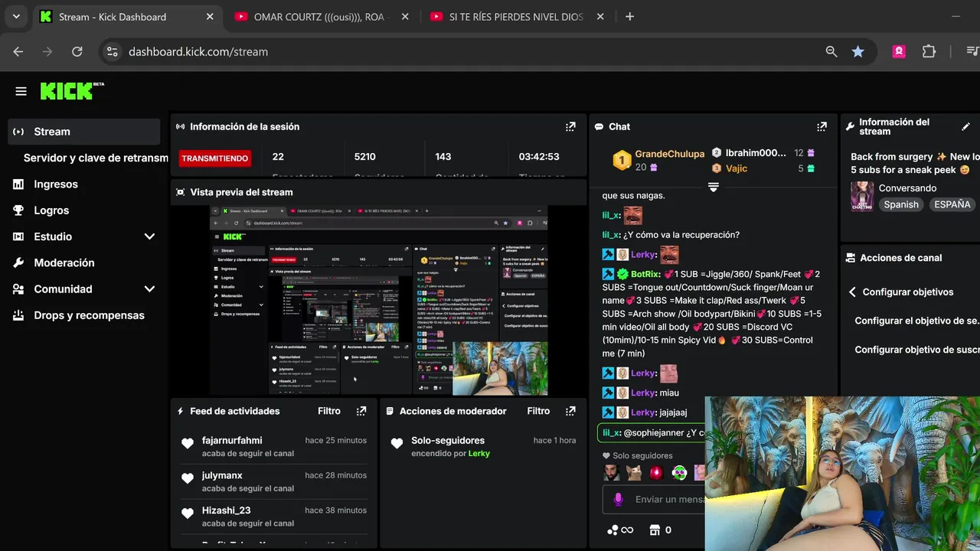Click julymanx in the activity feed

(x=222, y=475)
